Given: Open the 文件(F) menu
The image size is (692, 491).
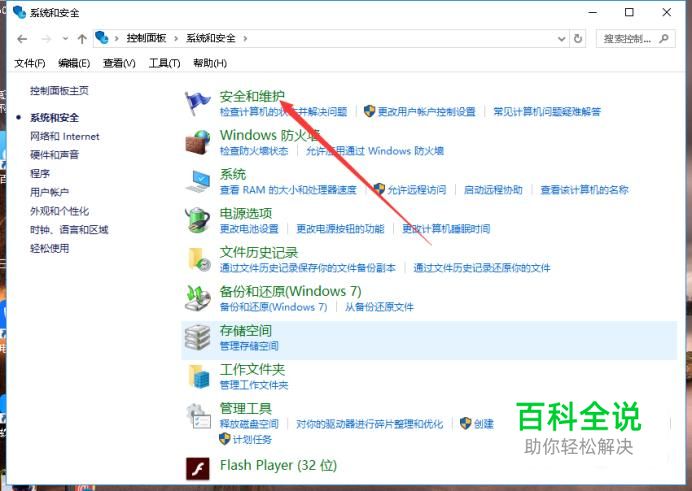Looking at the screenshot, I should point(30,63).
